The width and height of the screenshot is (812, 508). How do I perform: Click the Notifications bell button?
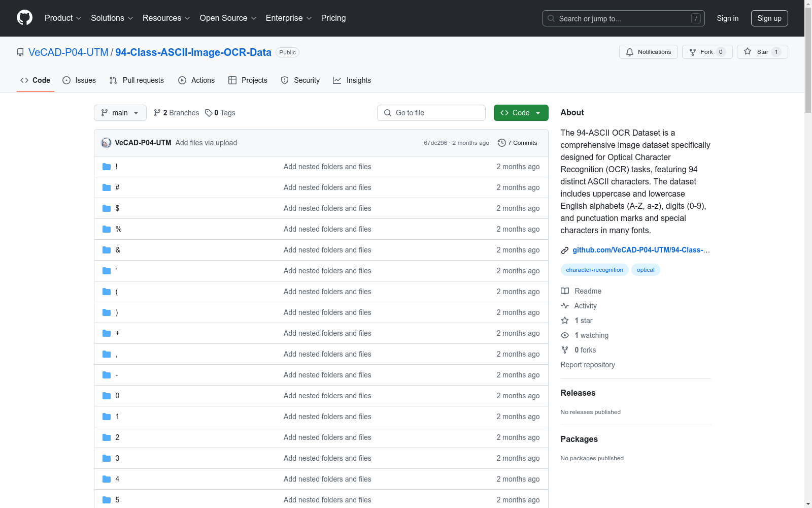pyautogui.click(x=648, y=52)
